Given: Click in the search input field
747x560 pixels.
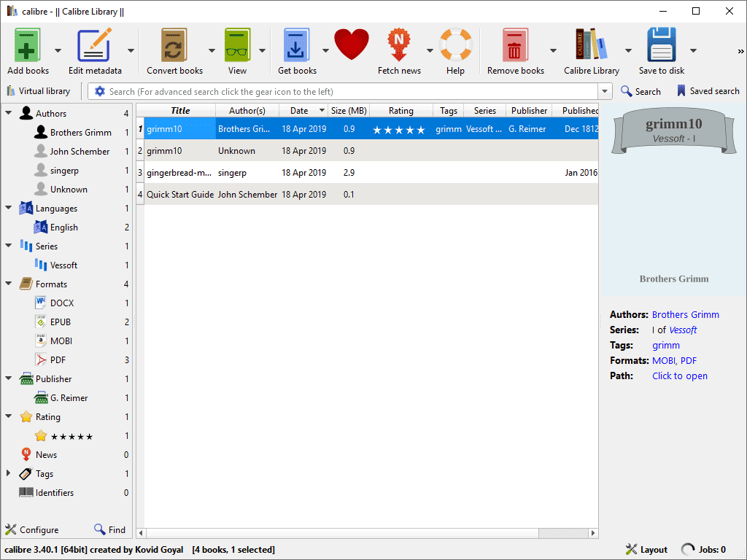Looking at the screenshot, I should pyautogui.click(x=352, y=91).
